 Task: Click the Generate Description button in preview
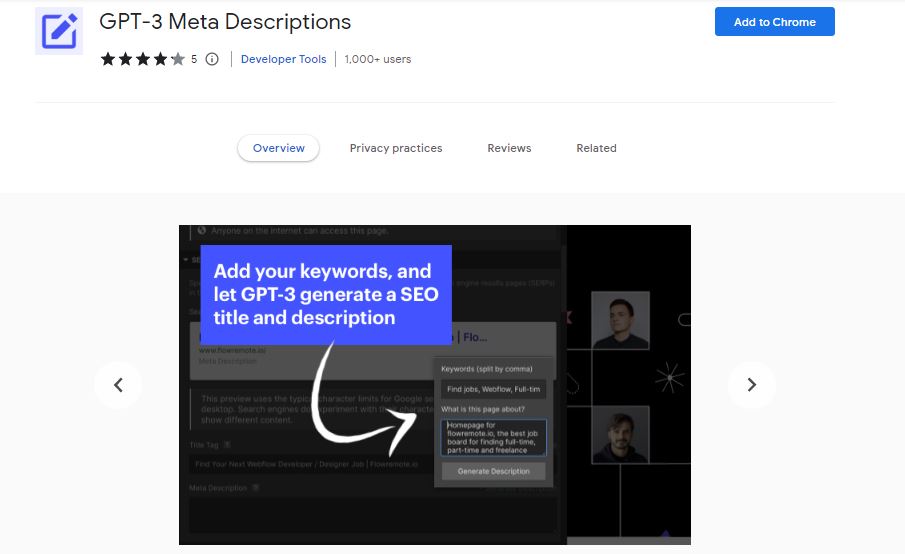[x=493, y=471]
